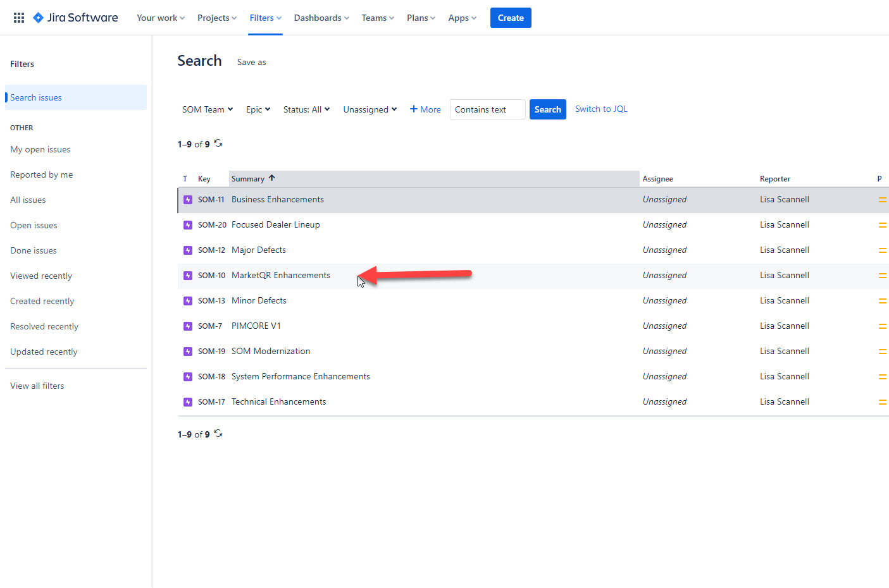The width and height of the screenshot is (889, 588).
Task: Open the Dashboards menu
Action: [321, 17]
